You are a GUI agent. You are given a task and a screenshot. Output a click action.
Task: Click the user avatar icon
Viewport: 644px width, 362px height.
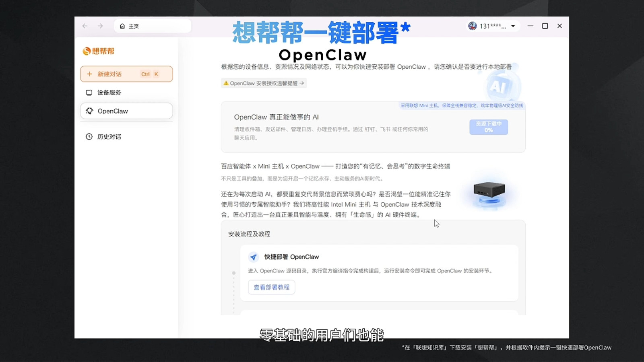tap(473, 26)
